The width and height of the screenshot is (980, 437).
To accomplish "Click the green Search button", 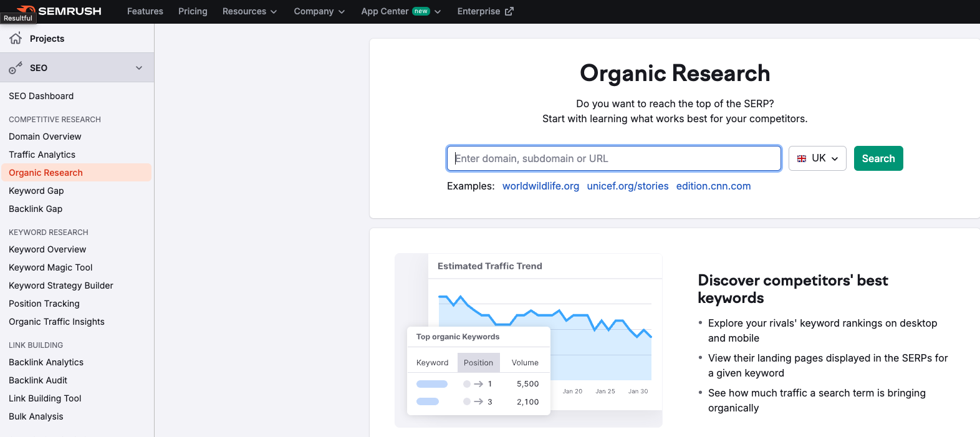I will point(878,158).
